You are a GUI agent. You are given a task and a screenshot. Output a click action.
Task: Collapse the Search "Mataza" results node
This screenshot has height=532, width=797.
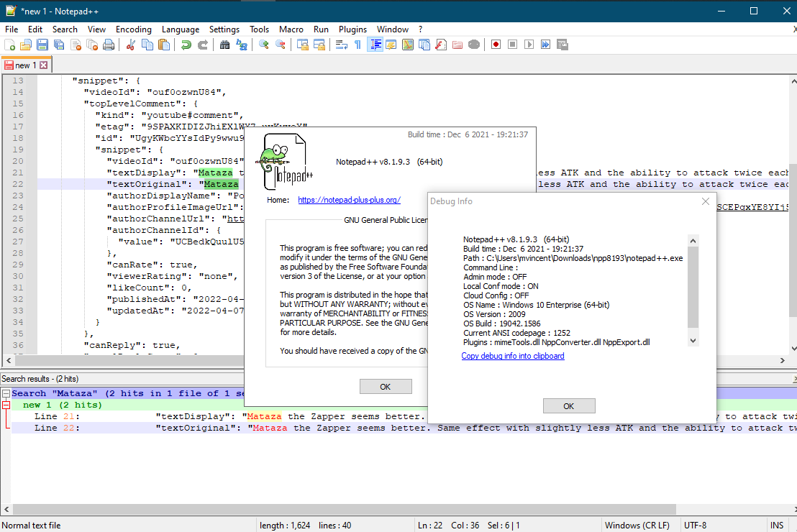(6, 393)
